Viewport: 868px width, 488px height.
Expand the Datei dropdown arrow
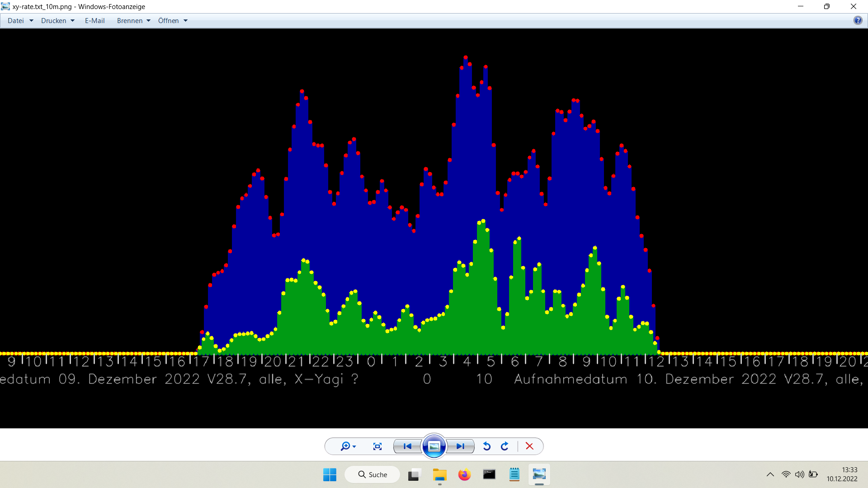click(x=31, y=21)
